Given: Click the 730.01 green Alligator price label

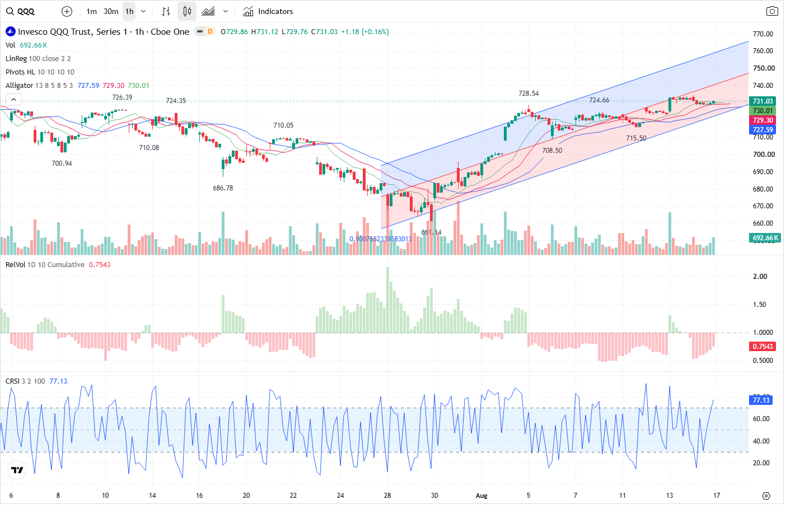Looking at the screenshot, I should [x=763, y=111].
